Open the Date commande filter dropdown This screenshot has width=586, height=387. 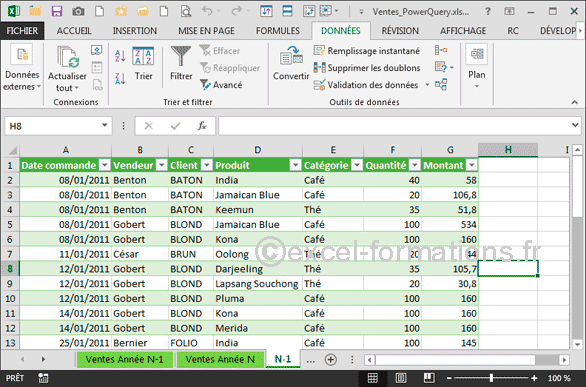[x=105, y=165]
